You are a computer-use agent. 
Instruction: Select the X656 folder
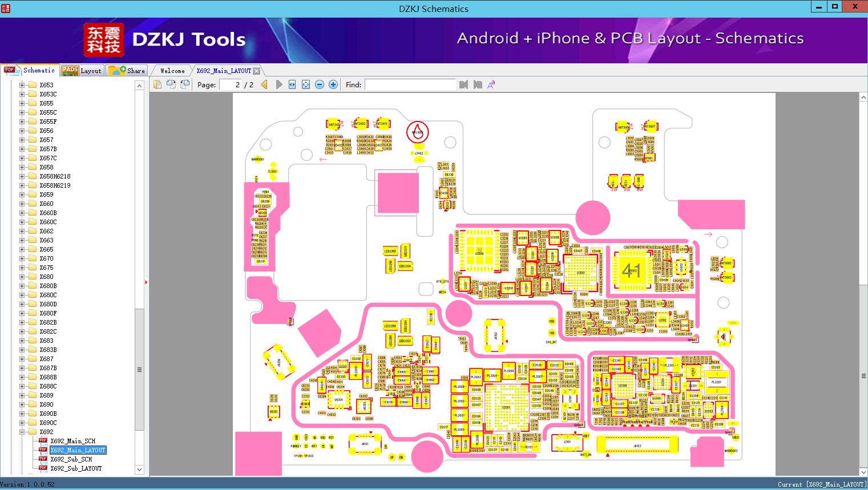[46, 131]
